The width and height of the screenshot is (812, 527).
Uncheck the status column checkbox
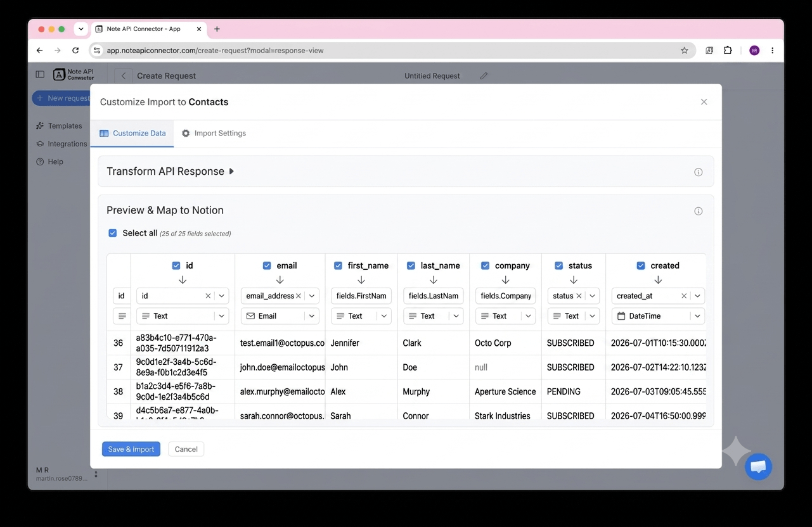tap(558, 266)
